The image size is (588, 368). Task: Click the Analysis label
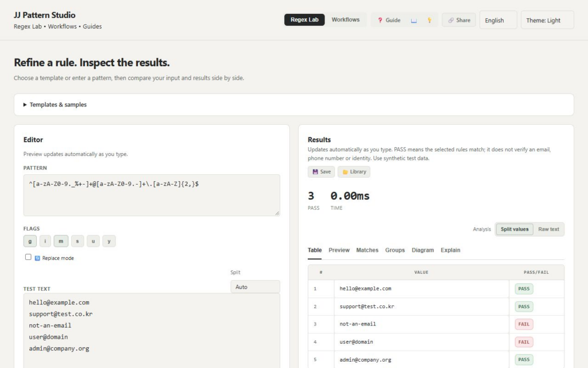[482, 229]
